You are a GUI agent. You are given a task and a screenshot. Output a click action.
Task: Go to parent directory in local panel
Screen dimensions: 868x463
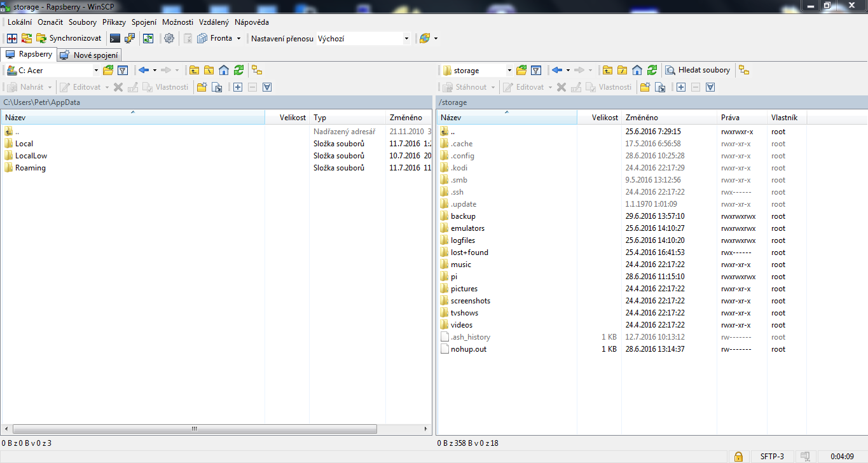(x=194, y=70)
